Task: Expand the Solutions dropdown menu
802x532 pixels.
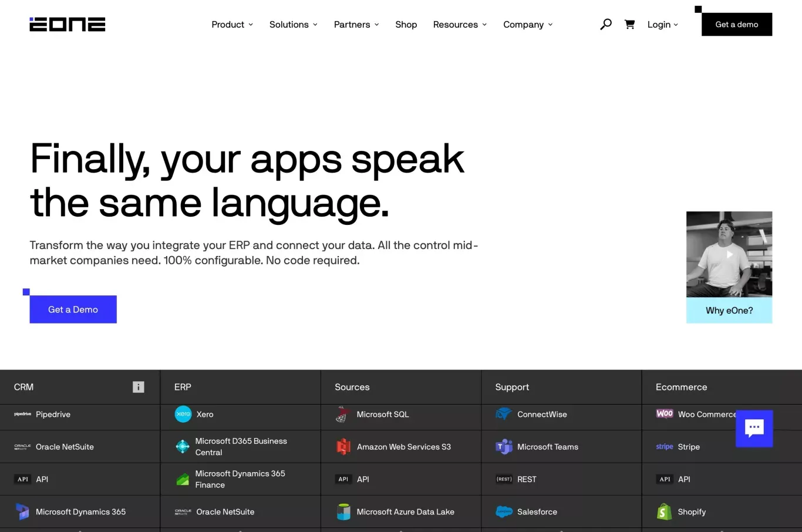Action: pyautogui.click(x=294, y=24)
